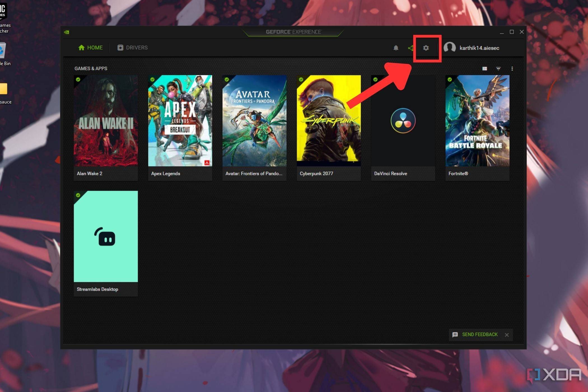
Task: Click optimized checkmark badge on Streamlabs Desktop
Action: pos(78,195)
